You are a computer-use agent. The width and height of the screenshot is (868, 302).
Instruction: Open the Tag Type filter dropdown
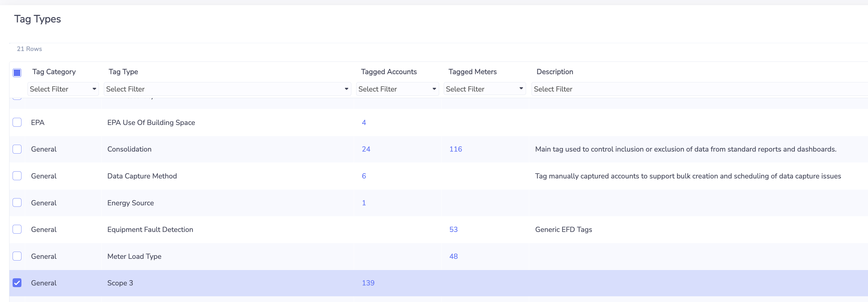point(228,89)
